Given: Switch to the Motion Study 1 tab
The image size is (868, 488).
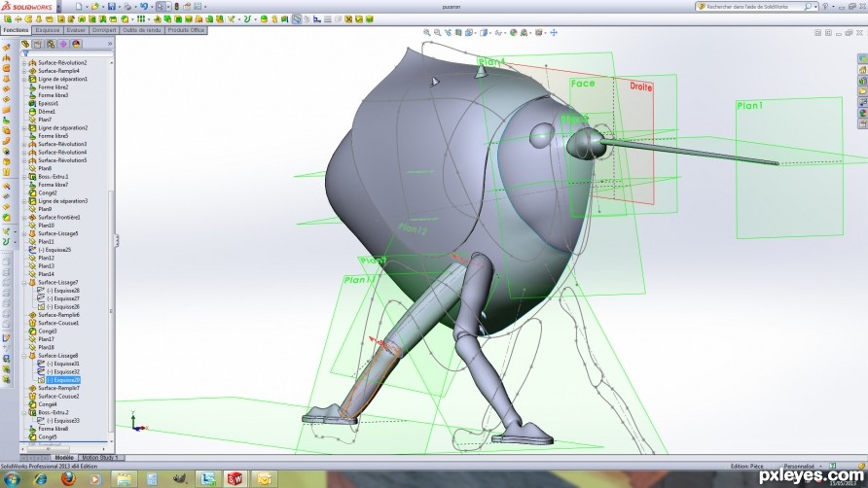Looking at the screenshot, I should click(x=100, y=458).
